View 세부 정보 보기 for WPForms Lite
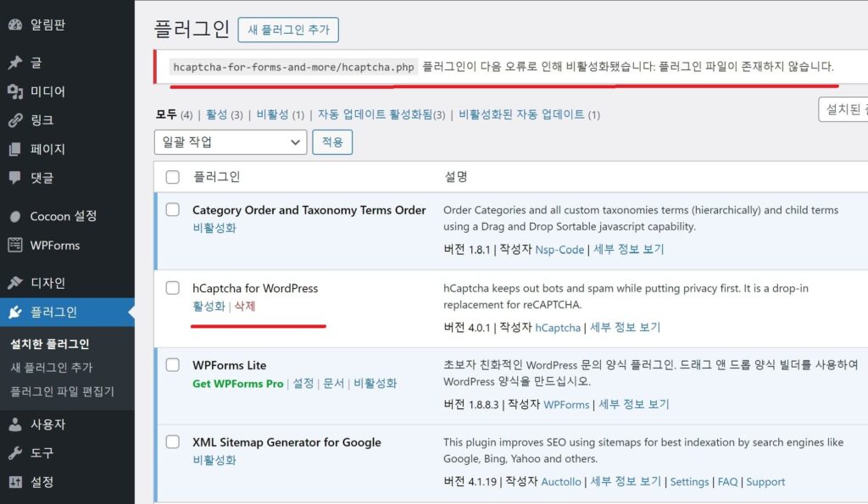Image resolution: width=868 pixels, height=504 pixels. coord(634,404)
